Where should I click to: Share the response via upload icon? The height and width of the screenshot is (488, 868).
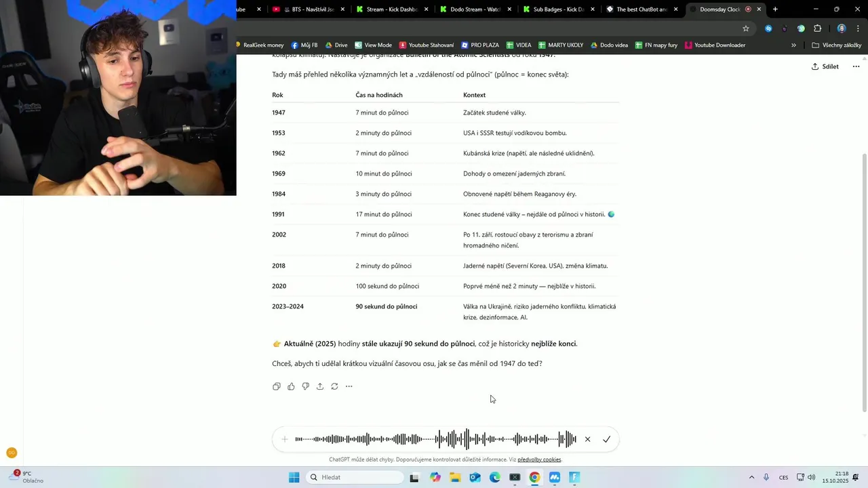[x=320, y=386]
